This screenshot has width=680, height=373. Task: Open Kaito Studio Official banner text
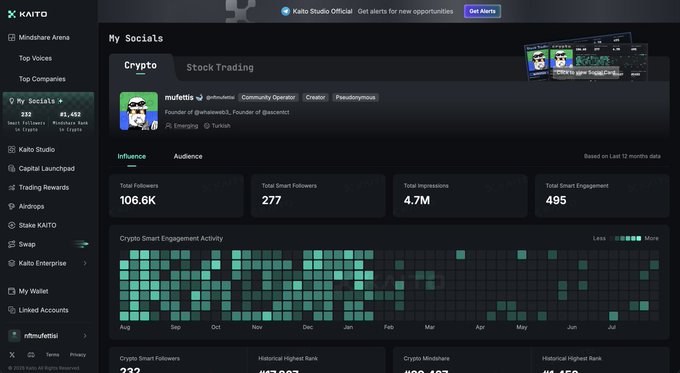tap(322, 11)
